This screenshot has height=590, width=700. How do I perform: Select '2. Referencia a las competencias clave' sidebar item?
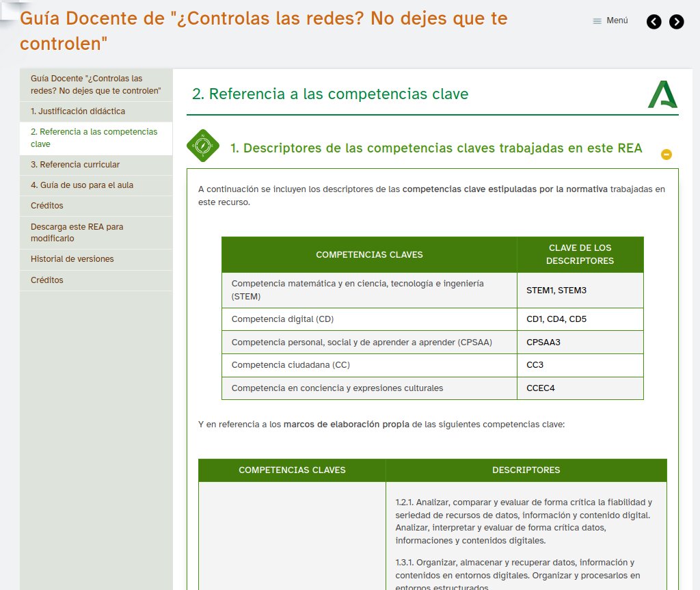coord(96,138)
